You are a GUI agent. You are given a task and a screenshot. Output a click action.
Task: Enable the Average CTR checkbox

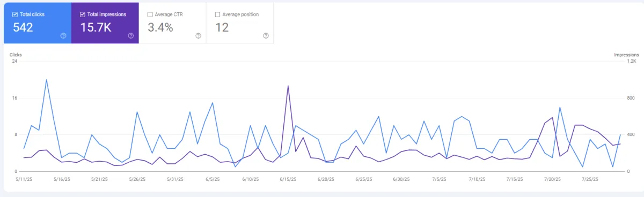pos(150,14)
